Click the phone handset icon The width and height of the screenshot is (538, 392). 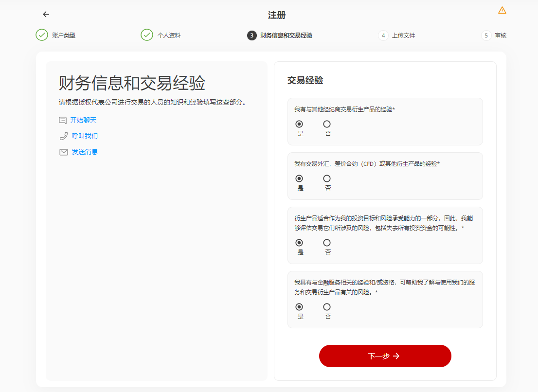[x=63, y=136]
